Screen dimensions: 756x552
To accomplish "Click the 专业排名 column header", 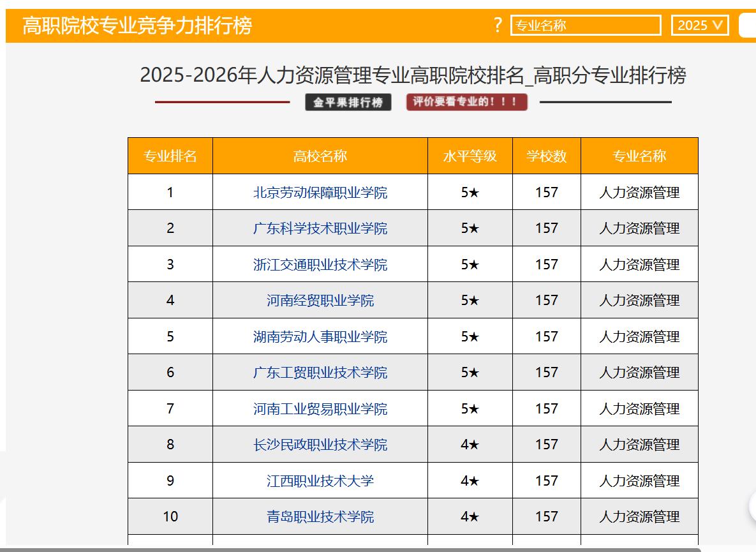I will [170, 156].
